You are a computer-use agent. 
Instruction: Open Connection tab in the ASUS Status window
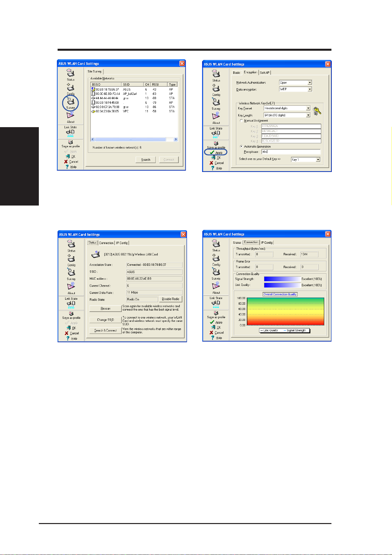106,243
